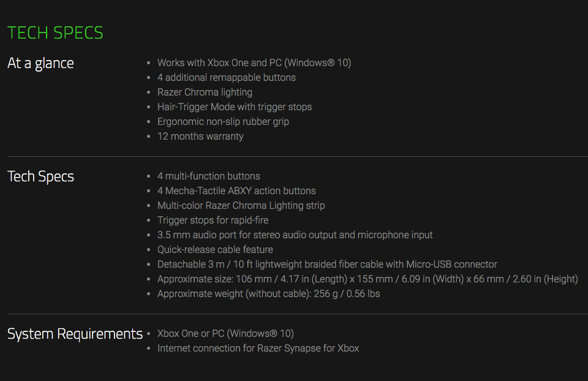Image resolution: width=588 pixels, height=381 pixels.
Task: Click 'Quick-release cable feature' text
Action: pyautogui.click(x=215, y=249)
